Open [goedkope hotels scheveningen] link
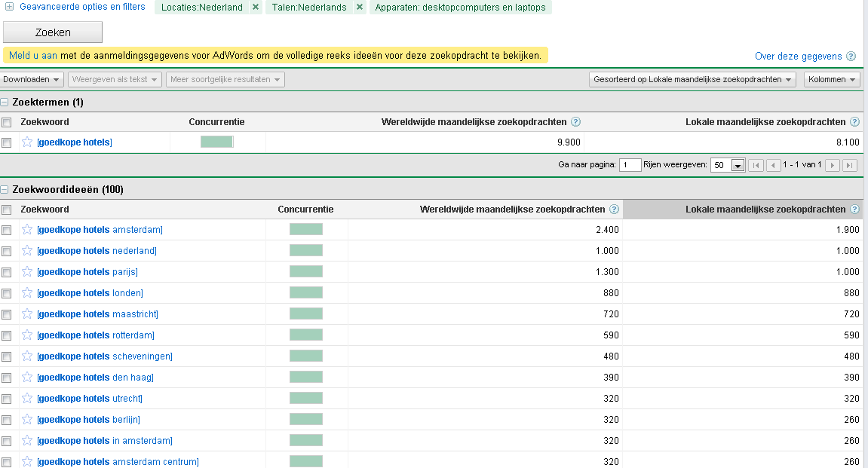 click(105, 356)
